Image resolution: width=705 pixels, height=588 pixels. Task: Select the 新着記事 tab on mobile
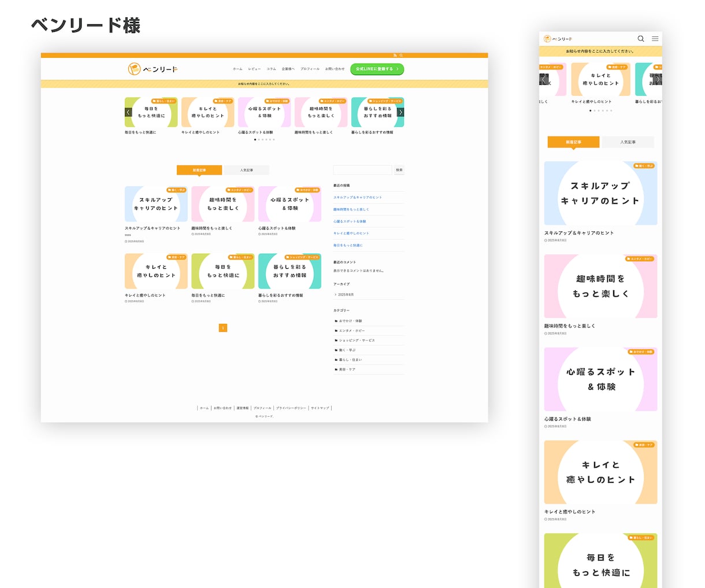pos(573,142)
